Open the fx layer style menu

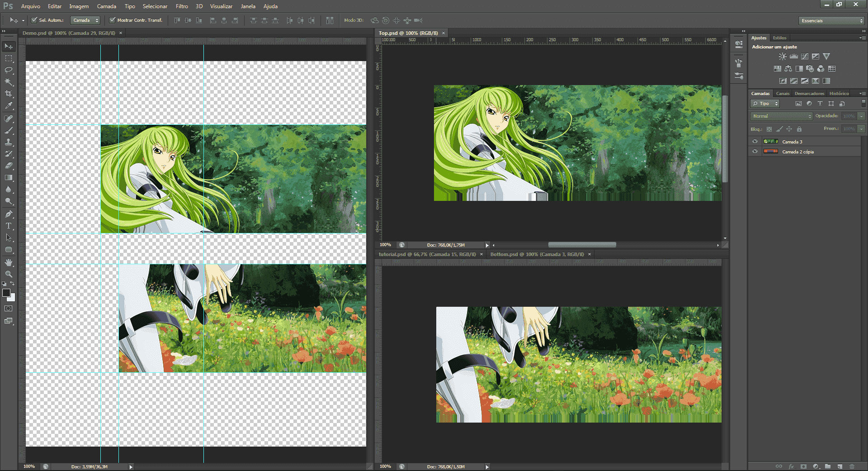[x=791, y=466]
